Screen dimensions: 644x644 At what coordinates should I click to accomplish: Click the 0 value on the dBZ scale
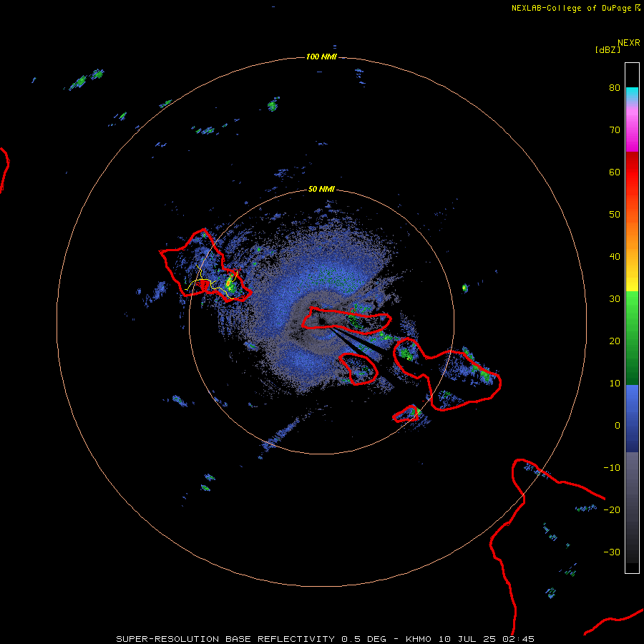pyautogui.click(x=618, y=426)
